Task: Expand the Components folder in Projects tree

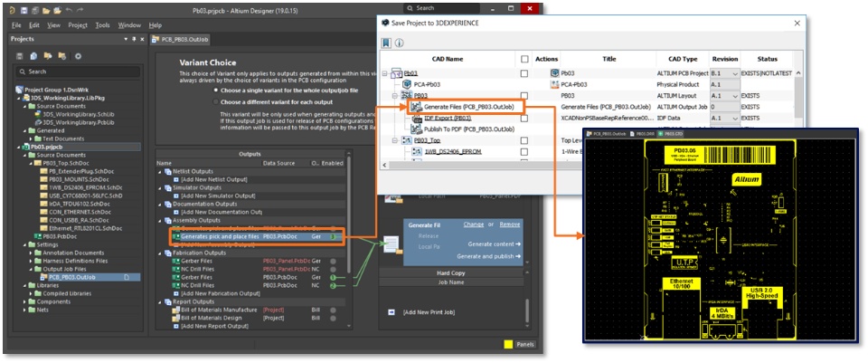Action: pos(25,301)
